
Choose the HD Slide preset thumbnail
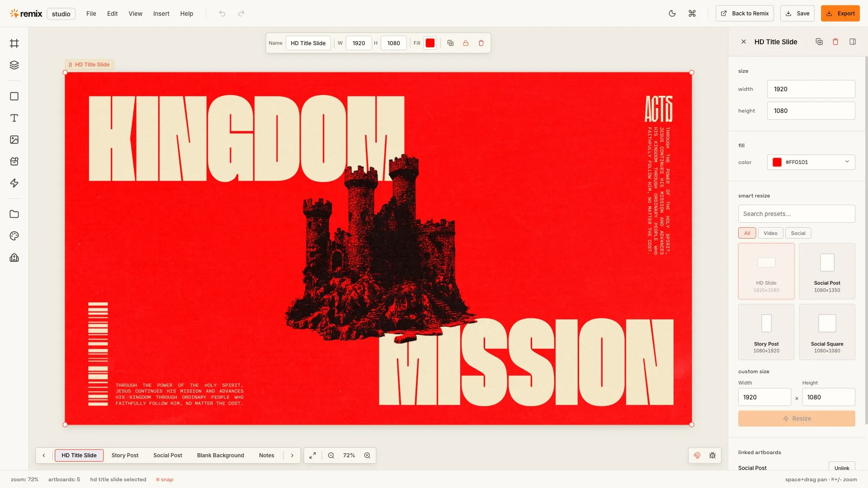tap(766, 271)
